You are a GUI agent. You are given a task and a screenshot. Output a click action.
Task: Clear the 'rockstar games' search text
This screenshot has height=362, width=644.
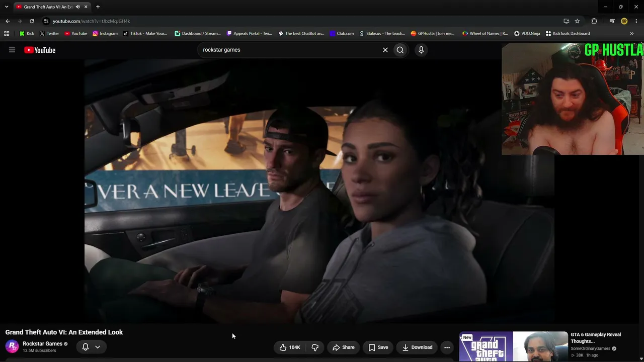click(x=385, y=50)
